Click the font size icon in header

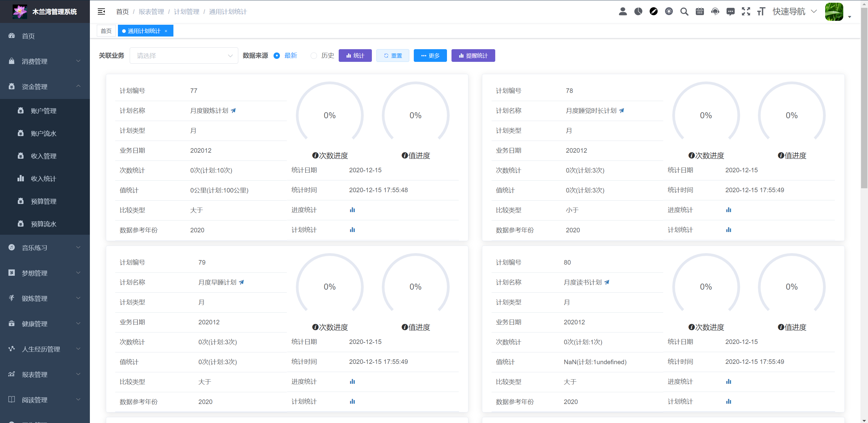(x=761, y=11)
